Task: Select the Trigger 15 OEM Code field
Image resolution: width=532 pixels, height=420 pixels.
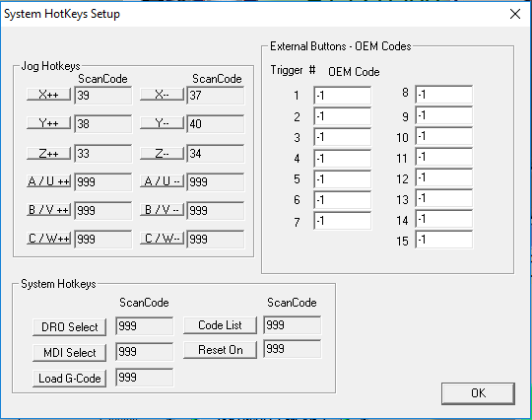Action: tap(443, 240)
